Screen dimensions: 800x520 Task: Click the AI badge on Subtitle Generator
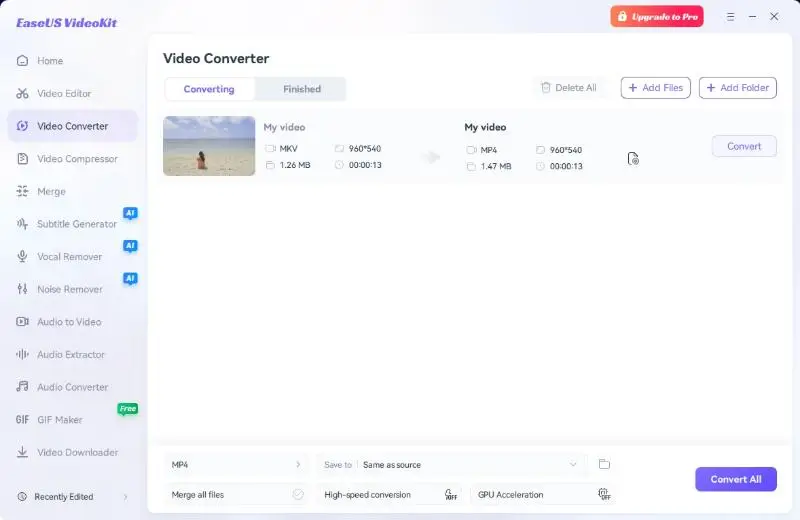click(131, 213)
